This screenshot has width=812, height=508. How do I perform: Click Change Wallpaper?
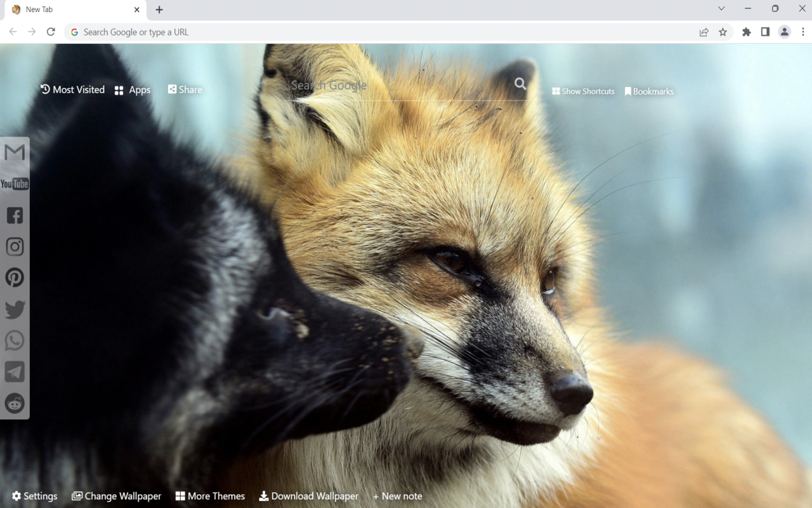tap(116, 496)
